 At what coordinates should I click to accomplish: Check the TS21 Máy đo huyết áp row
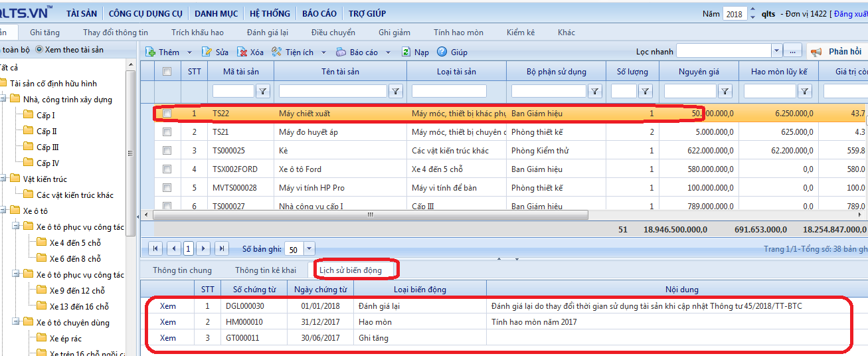tap(167, 132)
